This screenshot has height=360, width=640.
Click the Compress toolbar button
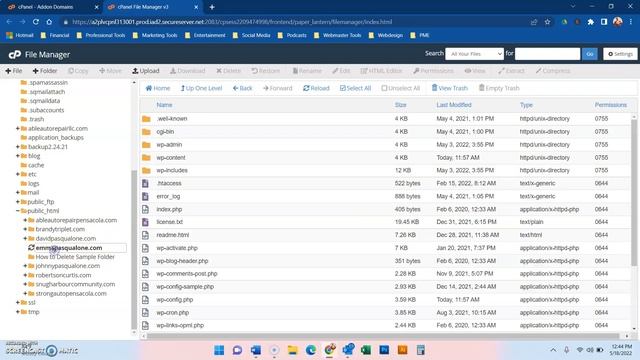coord(553,71)
